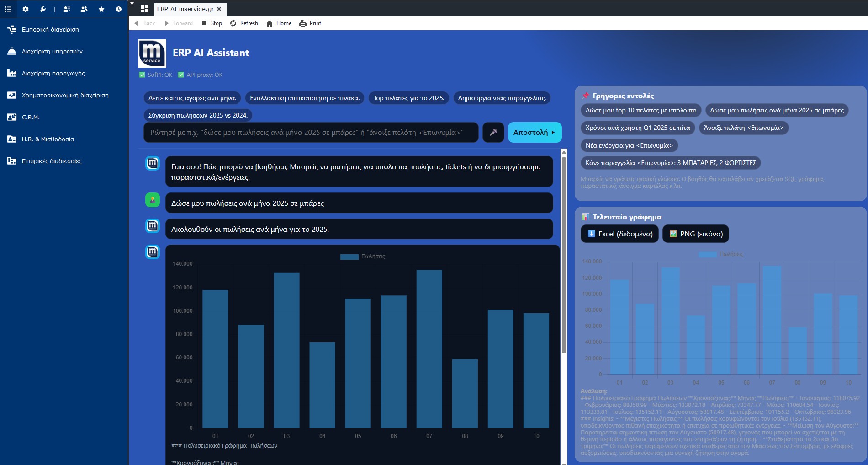The image size is (868, 465).
Task: Click the Soft1: OK status checkbox
Action: coord(142,75)
